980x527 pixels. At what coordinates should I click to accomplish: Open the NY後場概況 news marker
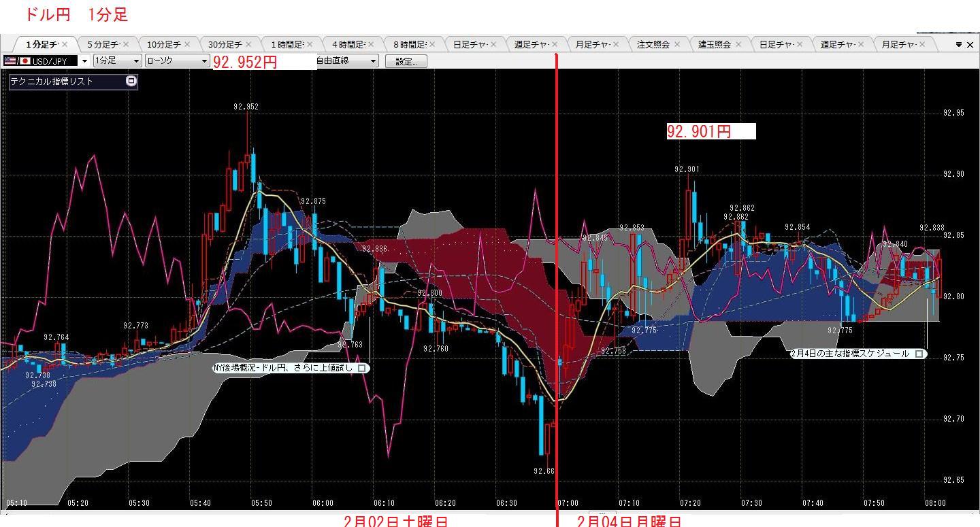tap(291, 368)
